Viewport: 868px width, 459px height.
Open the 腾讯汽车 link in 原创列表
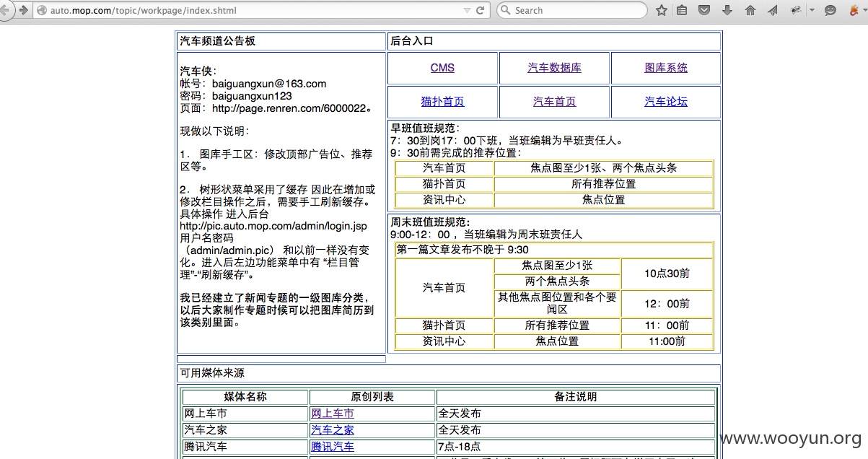[333, 446]
